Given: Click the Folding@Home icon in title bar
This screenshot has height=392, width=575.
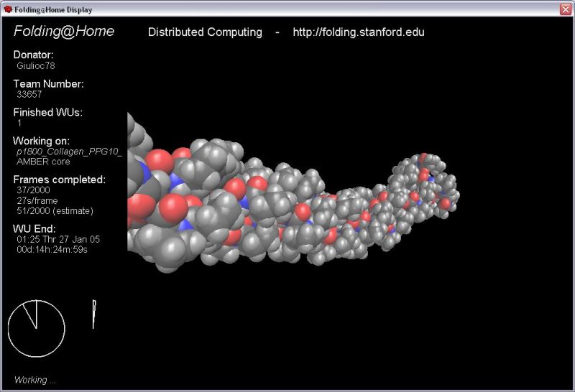Looking at the screenshot, I should click(8, 9).
